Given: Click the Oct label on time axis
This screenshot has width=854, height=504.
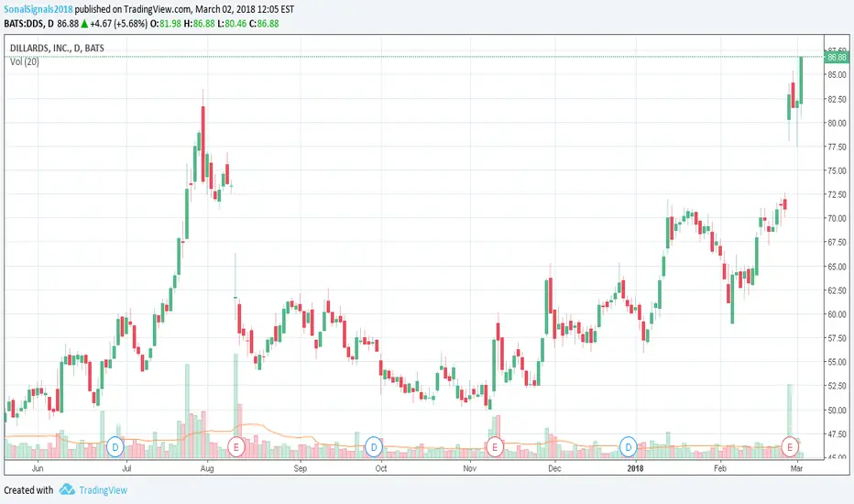Looking at the screenshot, I should (380, 468).
